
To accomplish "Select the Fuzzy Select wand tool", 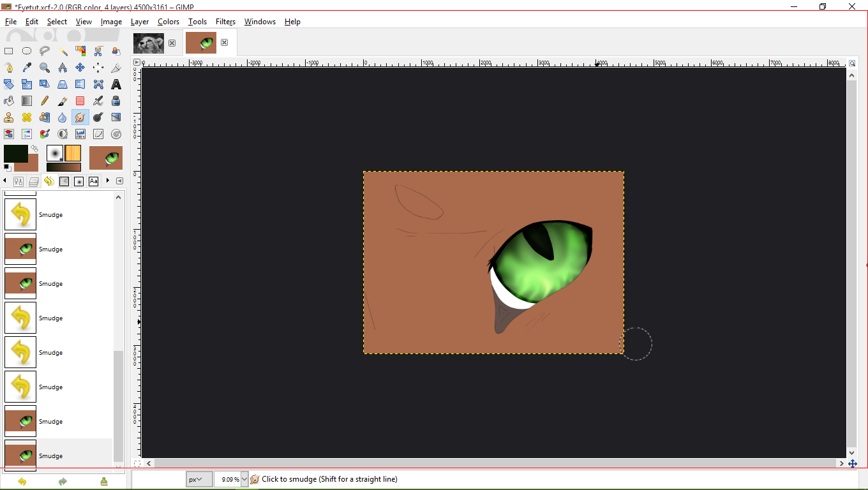I will 63,51.
